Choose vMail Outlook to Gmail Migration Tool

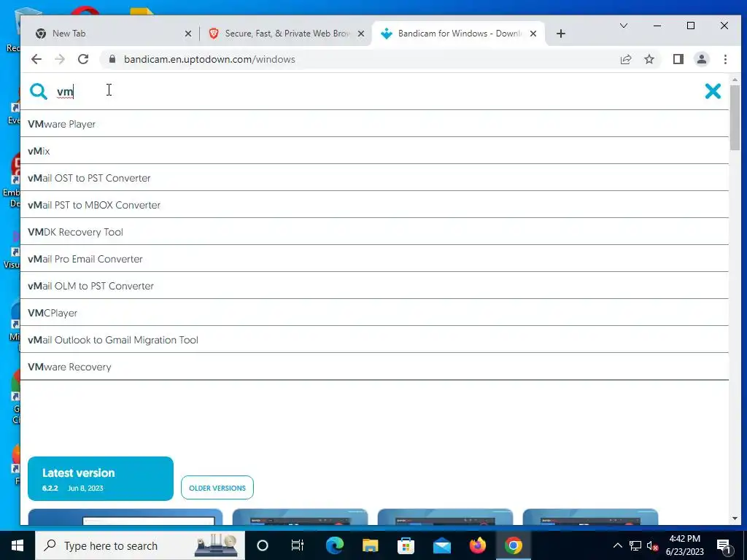click(374, 340)
